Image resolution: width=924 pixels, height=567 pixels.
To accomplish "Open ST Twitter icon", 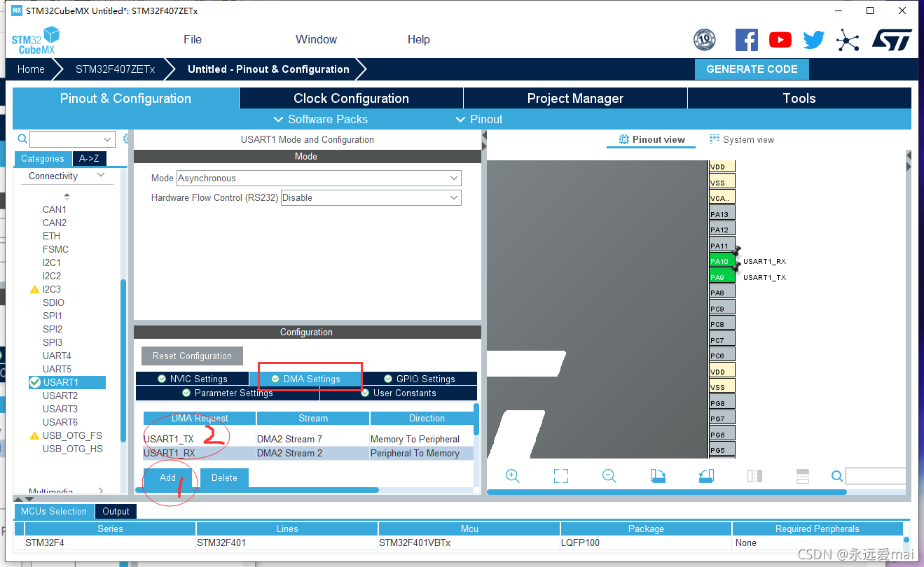I will [814, 40].
